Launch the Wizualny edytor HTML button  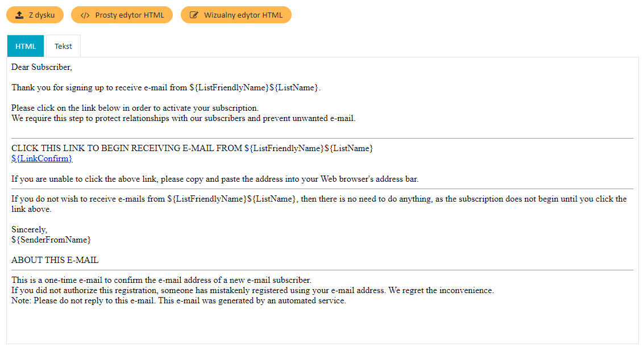243,15
